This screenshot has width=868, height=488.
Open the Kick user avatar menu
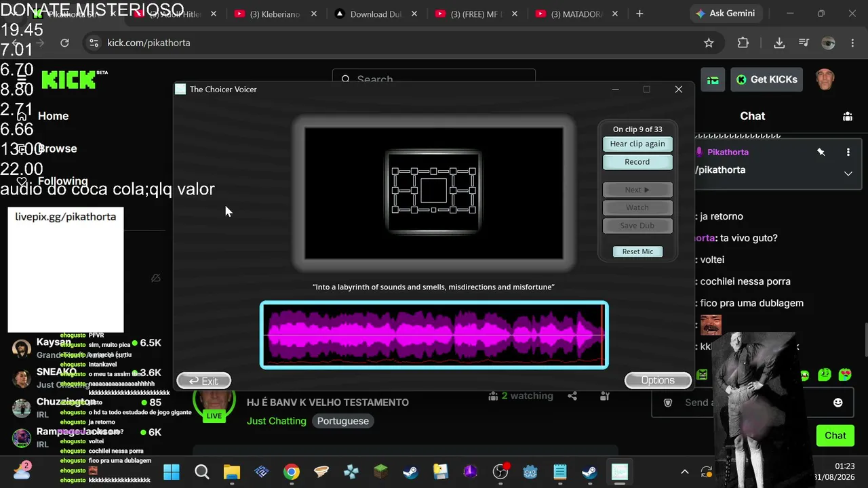(825, 79)
